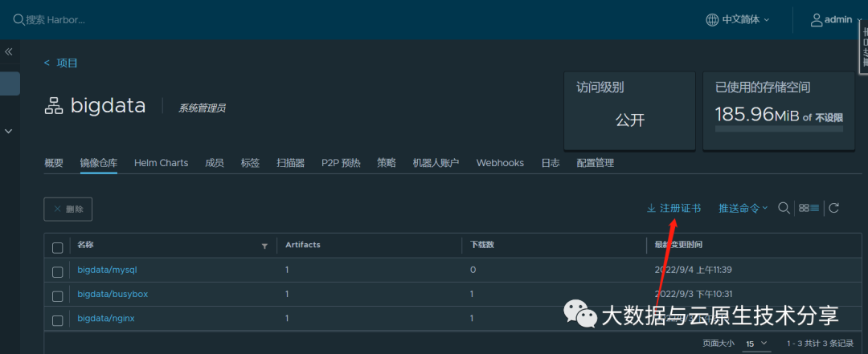Click the Artifacts column header
The height and width of the screenshot is (354, 868).
click(x=303, y=245)
